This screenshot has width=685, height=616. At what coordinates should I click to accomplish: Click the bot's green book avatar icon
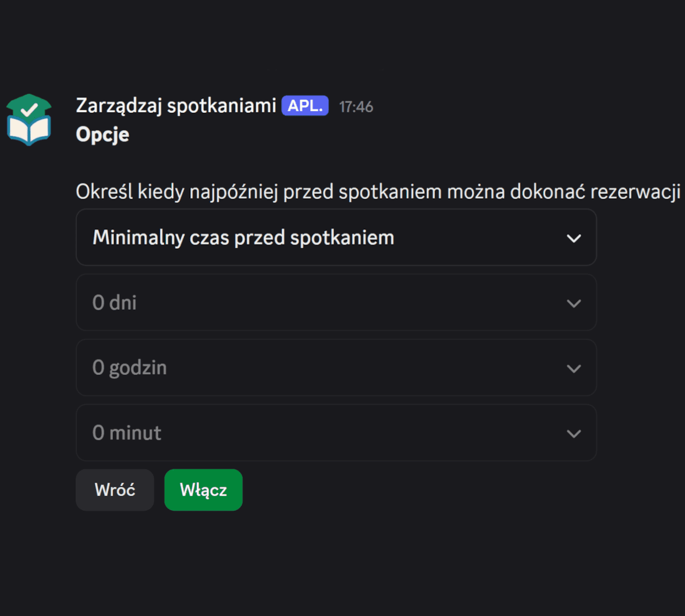click(x=29, y=118)
